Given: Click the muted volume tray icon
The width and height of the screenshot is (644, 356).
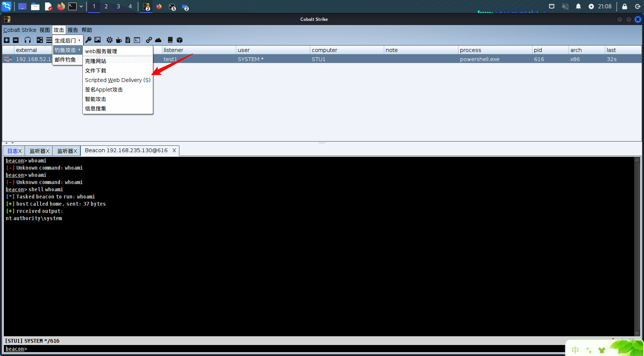Looking at the screenshot, I should (565, 6).
